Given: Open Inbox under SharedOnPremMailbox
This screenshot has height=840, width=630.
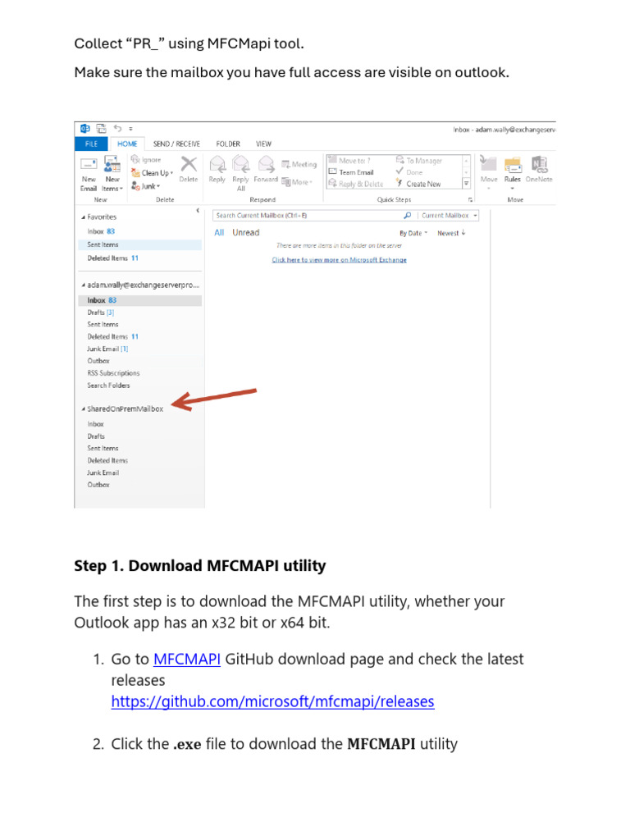Looking at the screenshot, I should (x=95, y=424).
